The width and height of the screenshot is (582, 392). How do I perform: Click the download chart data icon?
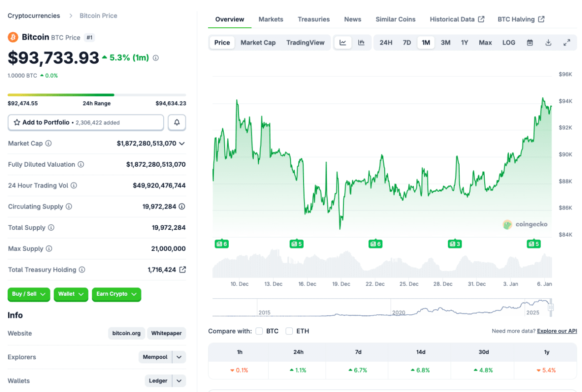click(548, 43)
